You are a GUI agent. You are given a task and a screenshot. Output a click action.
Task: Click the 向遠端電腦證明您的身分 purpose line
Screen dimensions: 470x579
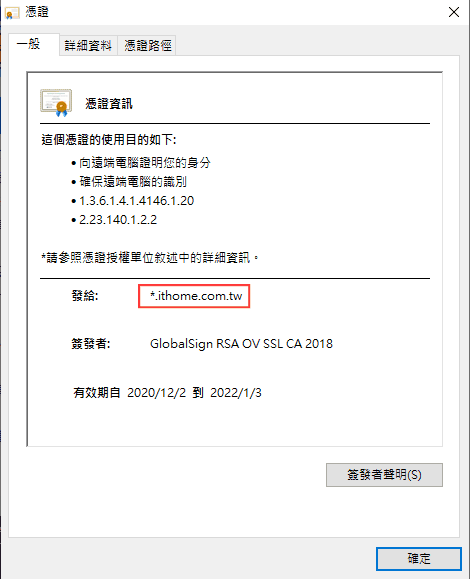pyautogui.click(x=145, y=163)
